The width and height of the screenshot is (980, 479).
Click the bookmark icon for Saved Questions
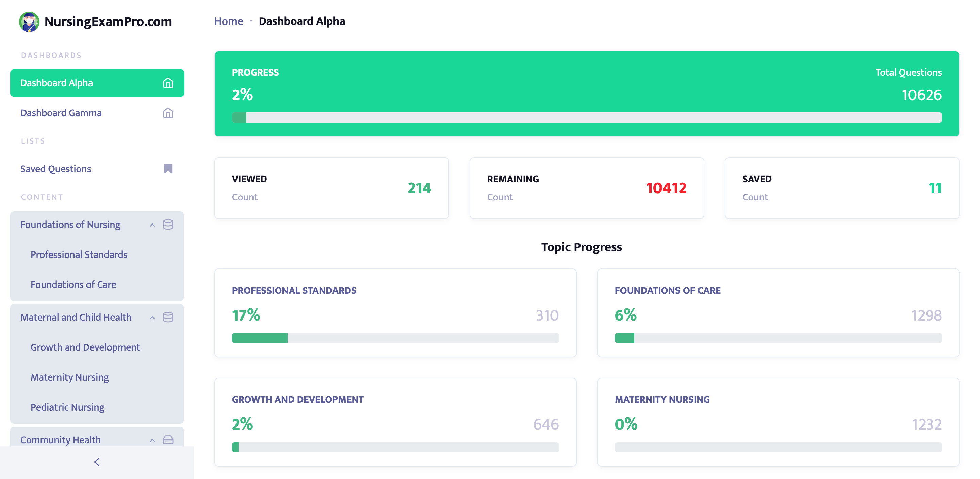click(168, 169)
